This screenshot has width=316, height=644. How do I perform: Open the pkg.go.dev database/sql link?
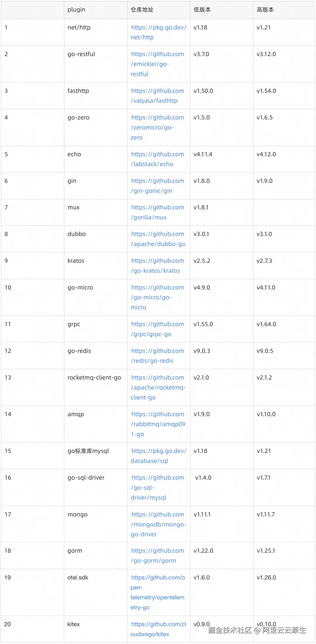pos(158,456)
